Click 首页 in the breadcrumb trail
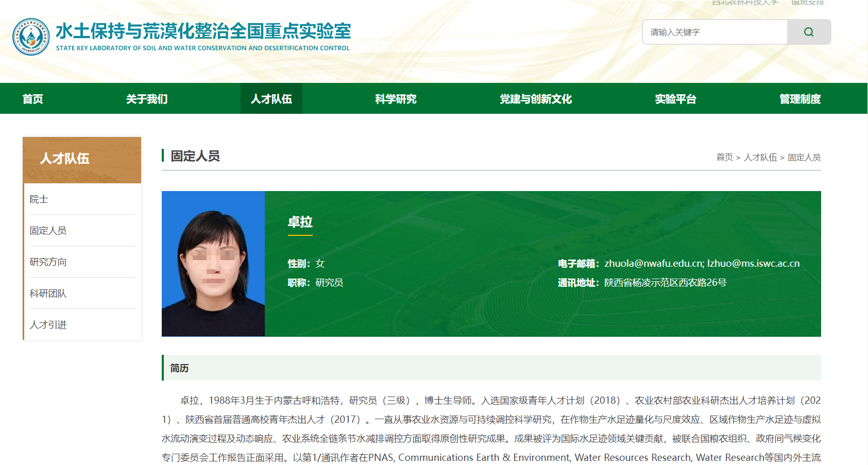The width and height of the screenshot is (868, 465). (x=724, y=158)
